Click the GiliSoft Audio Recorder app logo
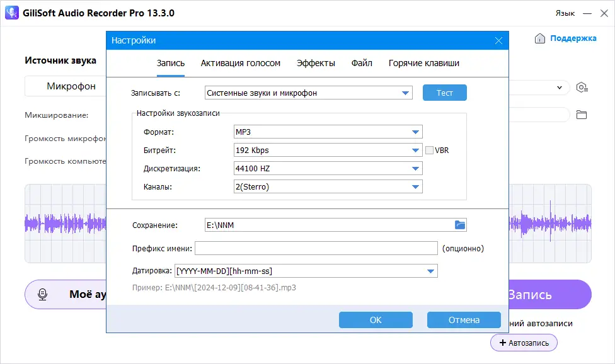 12,13
